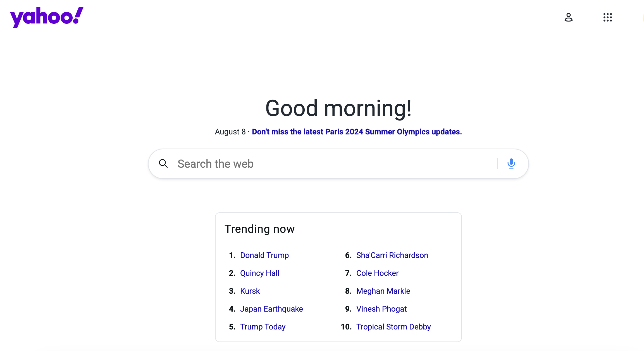Click the magnifying glass search icon

163,163
